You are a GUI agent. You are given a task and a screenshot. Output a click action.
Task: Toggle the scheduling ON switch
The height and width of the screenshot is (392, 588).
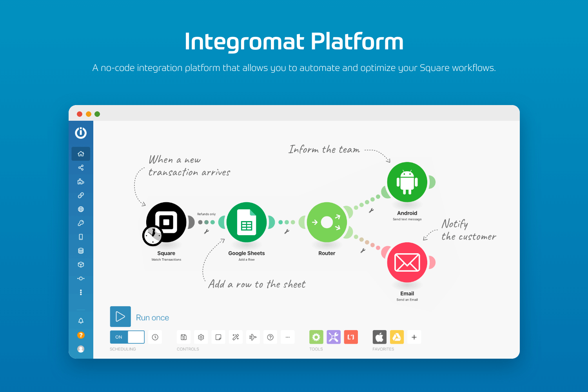[x=127, y=337]
